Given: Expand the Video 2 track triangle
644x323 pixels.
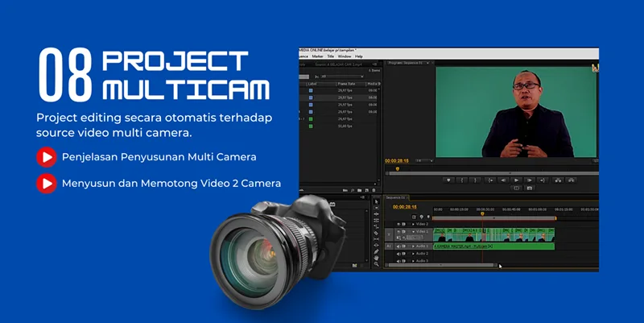Looking at the screenshot, I should (x=413, y=224).
